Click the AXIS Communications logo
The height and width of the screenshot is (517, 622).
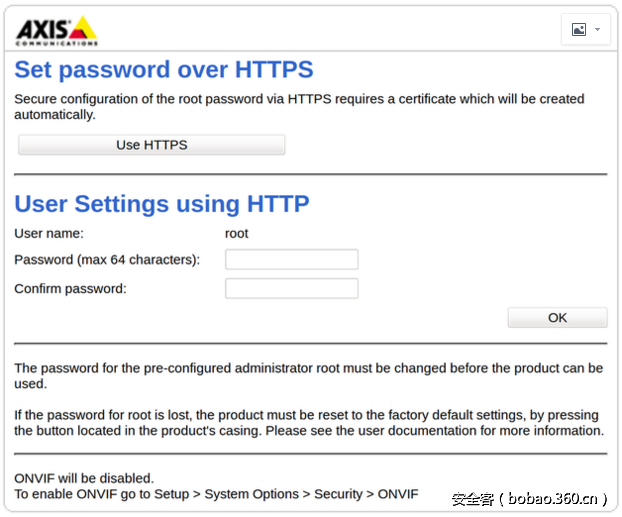coord(56,30)
